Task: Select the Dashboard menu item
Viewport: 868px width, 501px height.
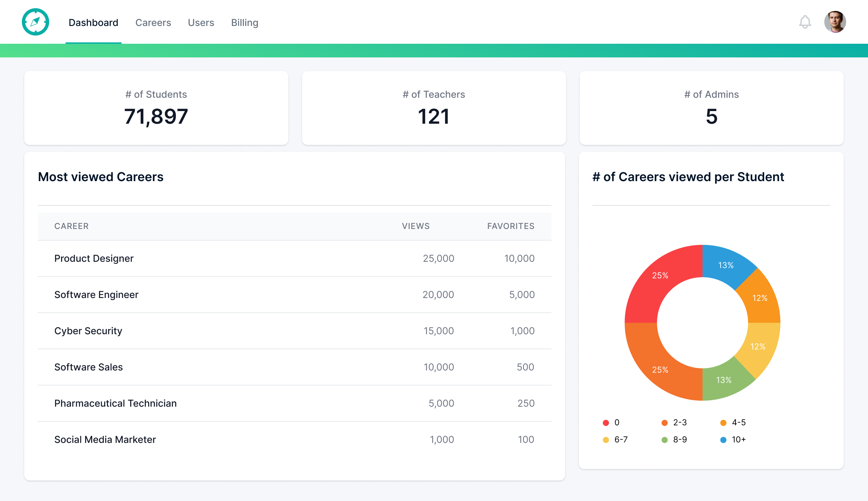Action: [x=93, y=22]
